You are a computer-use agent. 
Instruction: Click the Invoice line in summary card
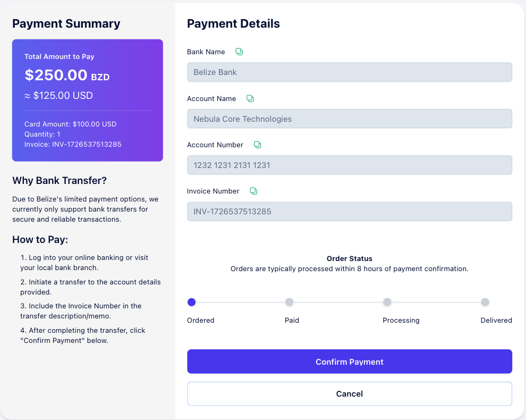click(x=73, y=145)
